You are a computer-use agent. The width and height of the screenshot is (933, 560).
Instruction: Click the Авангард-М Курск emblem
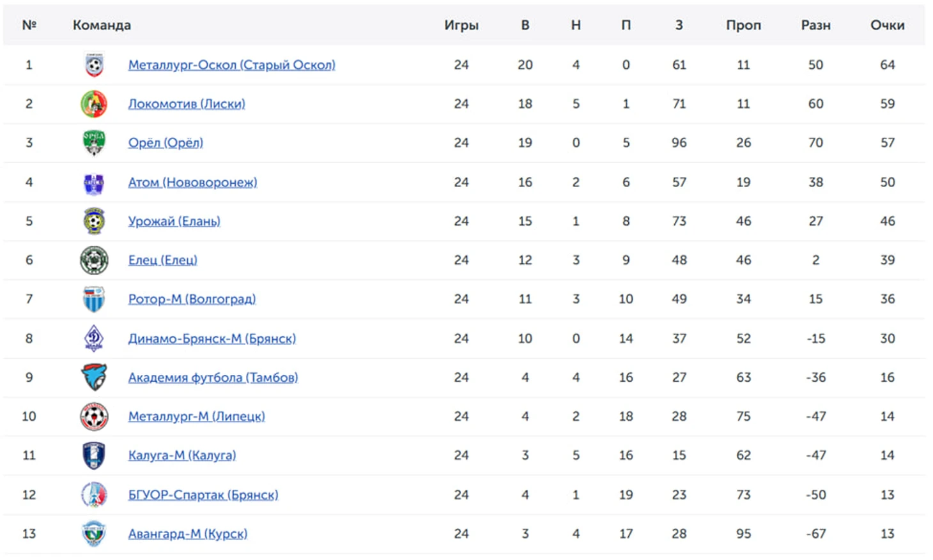tap(94, 534)
